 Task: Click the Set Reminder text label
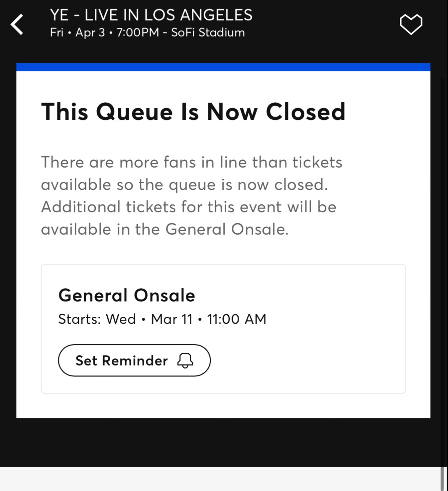[122, 360]
